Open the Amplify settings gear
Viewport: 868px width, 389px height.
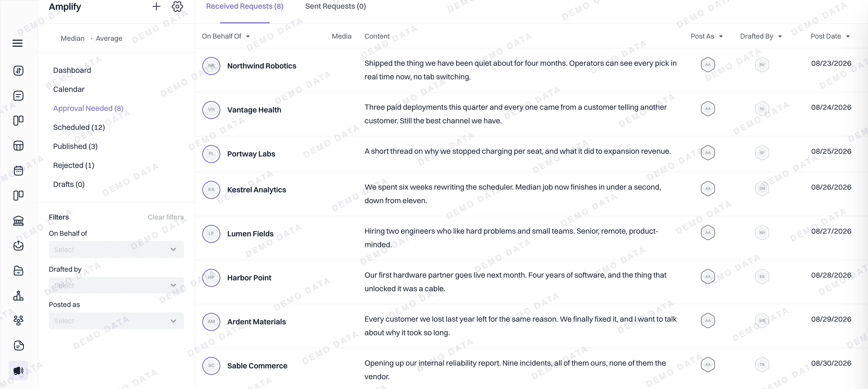(177, 7)
